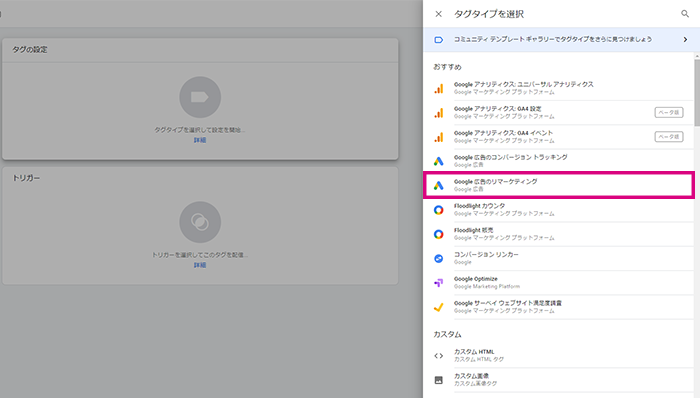The width and height of the screenshot is (700, 398).
Task: Select Google アナリティクス: GA4 イベント tag type
Action: tap(503, 133)
